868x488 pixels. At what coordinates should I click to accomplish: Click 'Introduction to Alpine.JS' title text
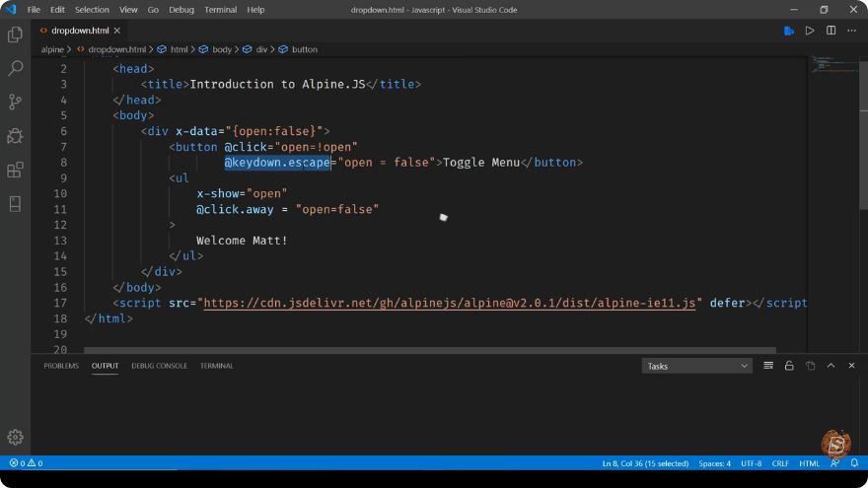click(x=277, y=85)
